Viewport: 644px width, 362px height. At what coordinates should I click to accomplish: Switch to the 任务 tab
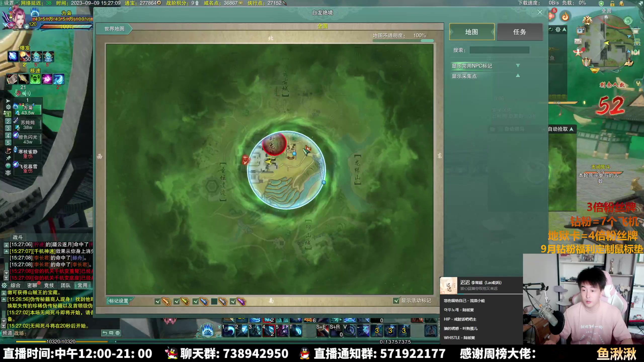[520, 32]
